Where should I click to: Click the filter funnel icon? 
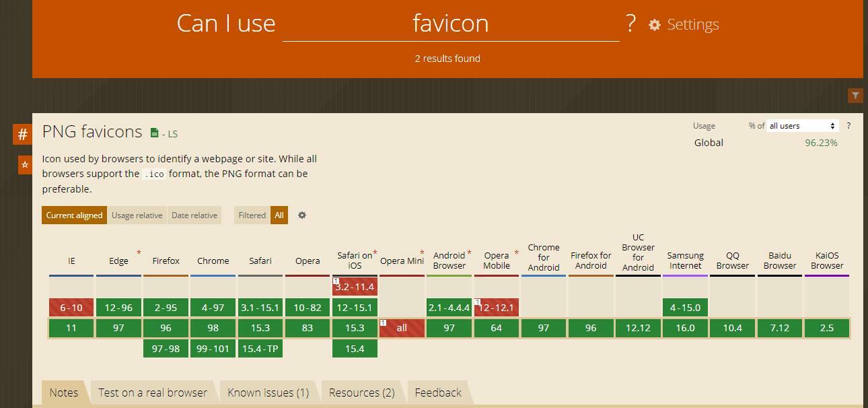855,96
